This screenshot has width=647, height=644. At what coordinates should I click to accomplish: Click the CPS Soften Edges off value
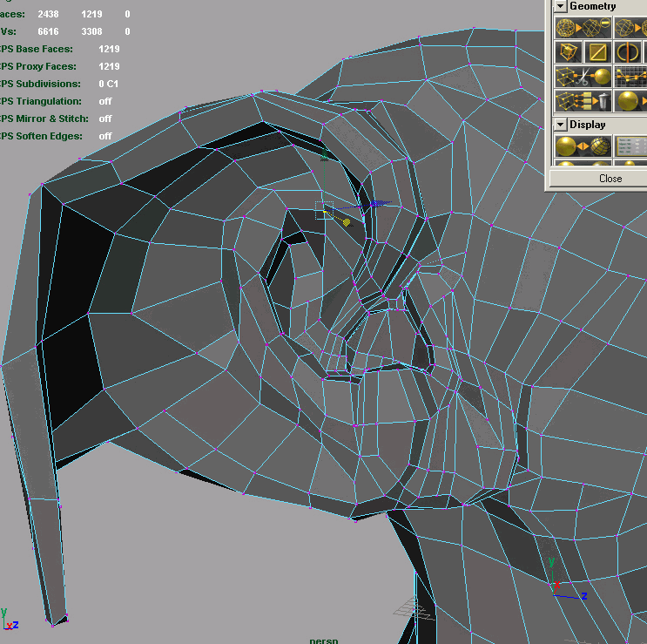105,136
